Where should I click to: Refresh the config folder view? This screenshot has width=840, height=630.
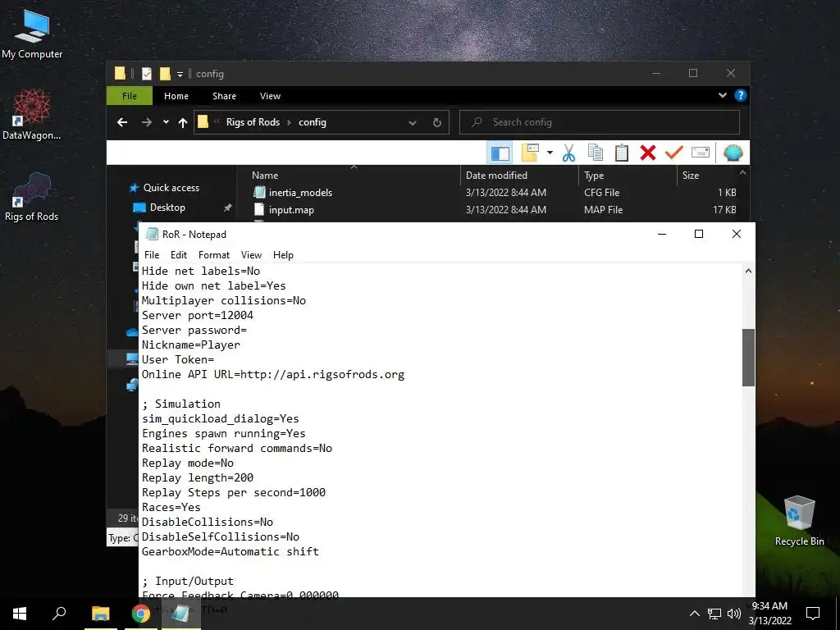tap(437, 123)
